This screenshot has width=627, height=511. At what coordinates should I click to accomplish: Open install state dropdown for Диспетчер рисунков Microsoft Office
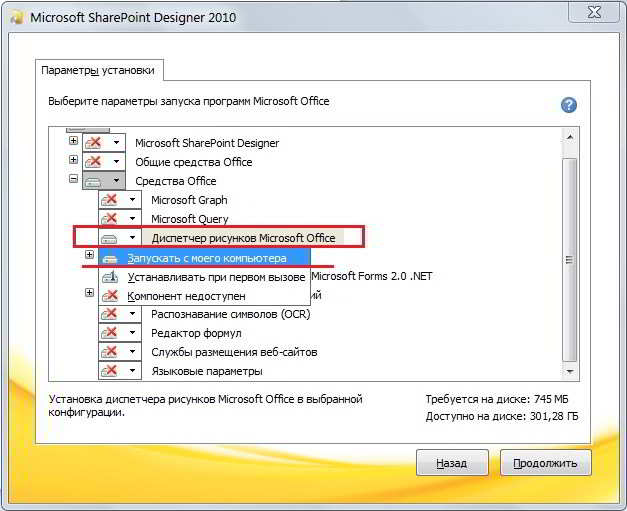tap(120, 238)
